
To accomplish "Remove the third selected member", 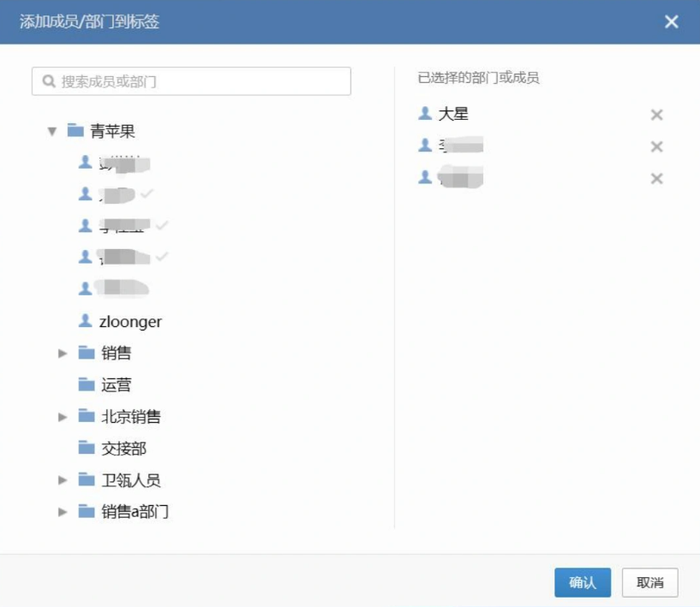I will coord(656,179).
